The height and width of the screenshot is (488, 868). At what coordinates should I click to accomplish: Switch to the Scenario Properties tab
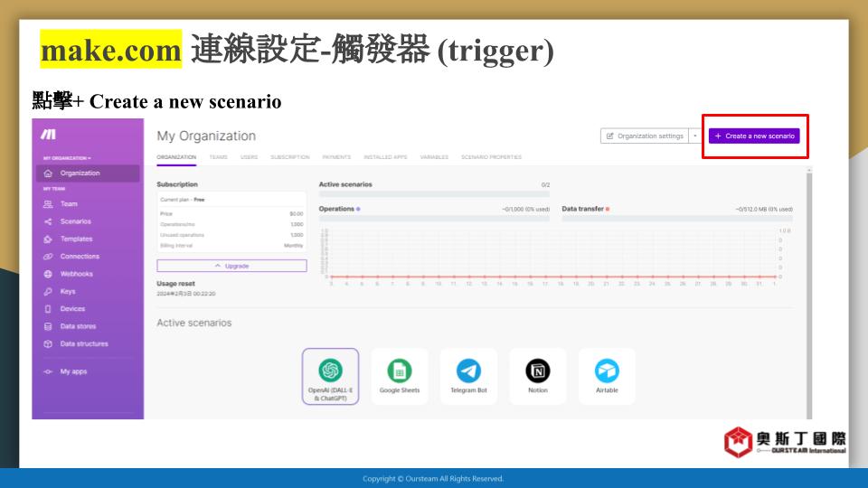click(492, 157)
